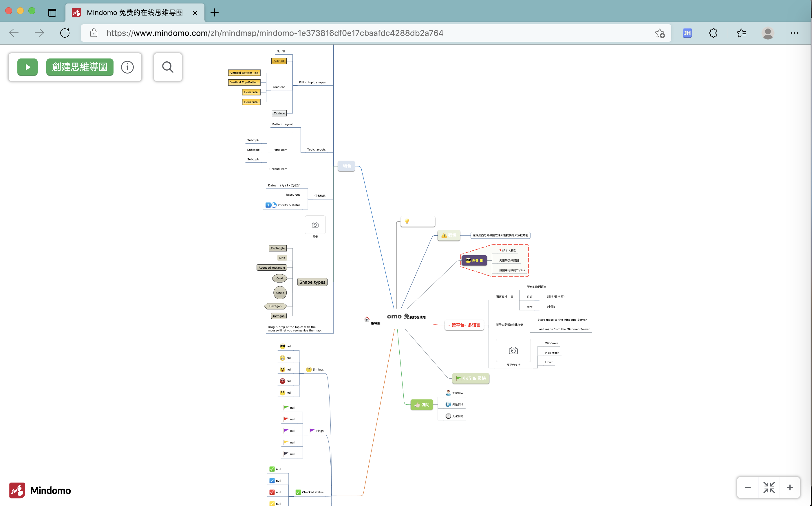Screen dimensions: 812x506
Task: Open the browser profile avatar
Action: pyautogui.click(x=768, y=33)
